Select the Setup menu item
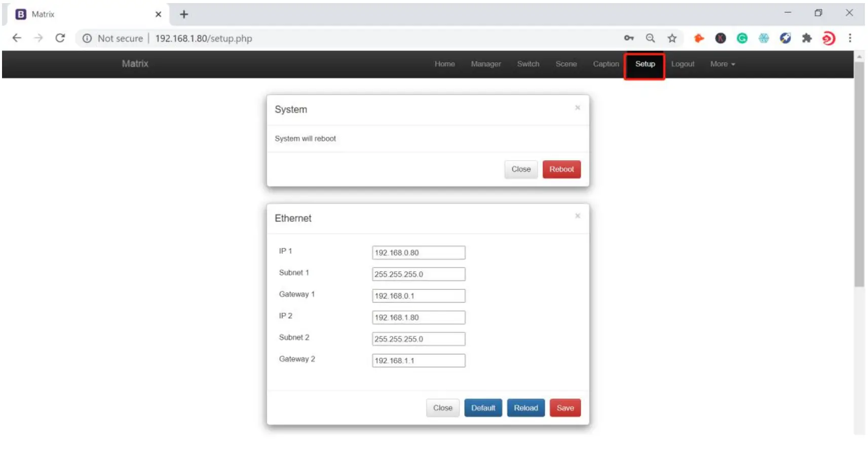The width and height of the screenshot is (868, 450). tap(645, 64)
